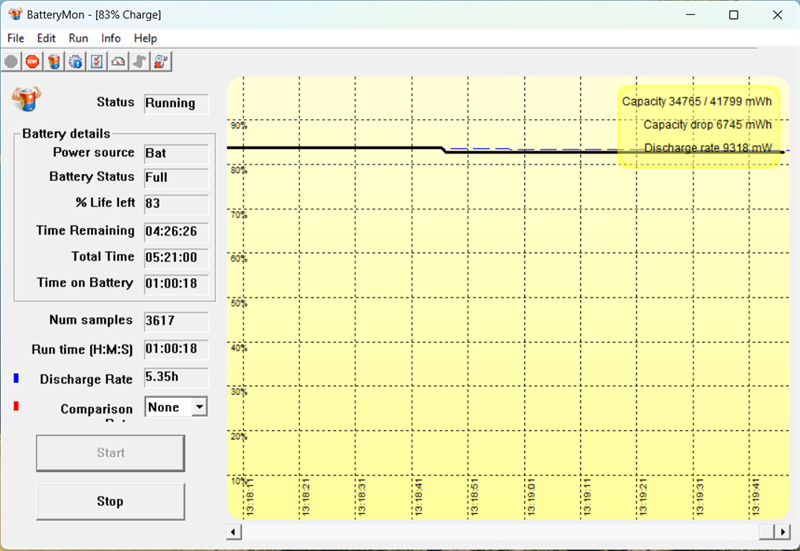Click the checklist icon in the toolbar

click(97, 62)
